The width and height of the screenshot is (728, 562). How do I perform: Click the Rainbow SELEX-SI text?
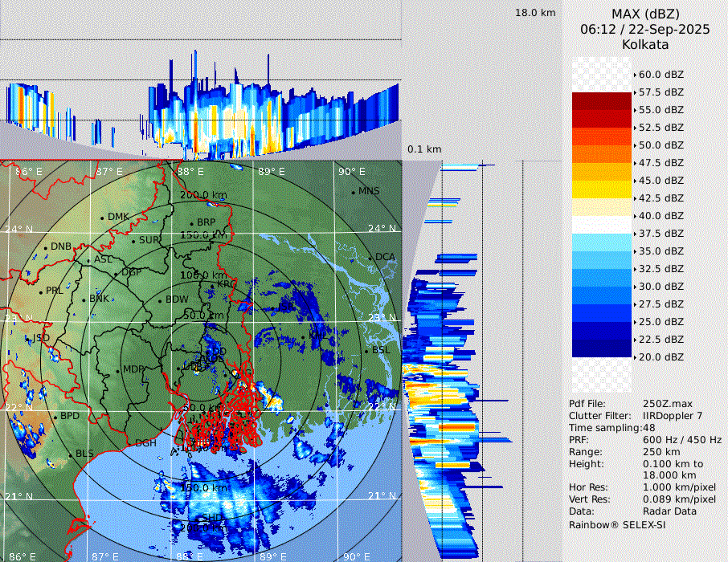pos(617,524)
